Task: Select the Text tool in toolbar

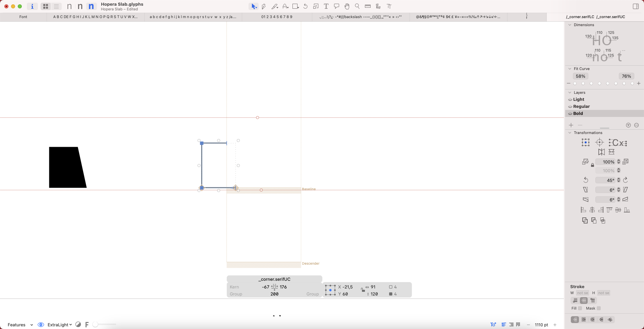Action: click(x=326, y=6)
